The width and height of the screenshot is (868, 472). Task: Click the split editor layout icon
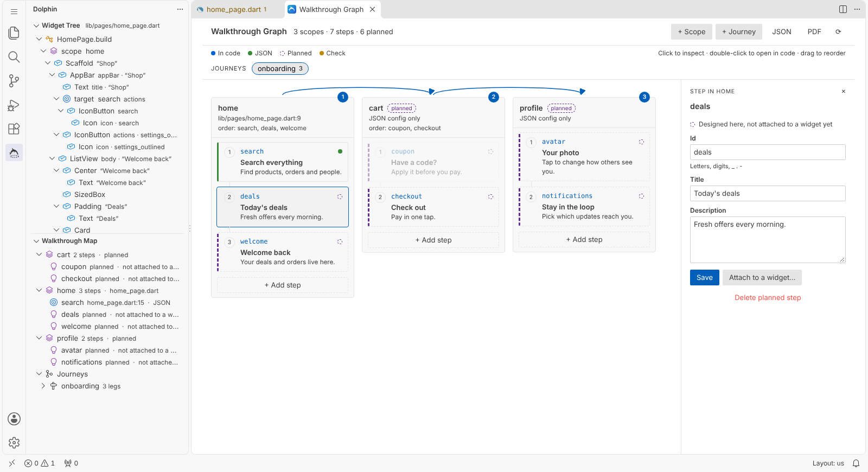pos(843,9)
